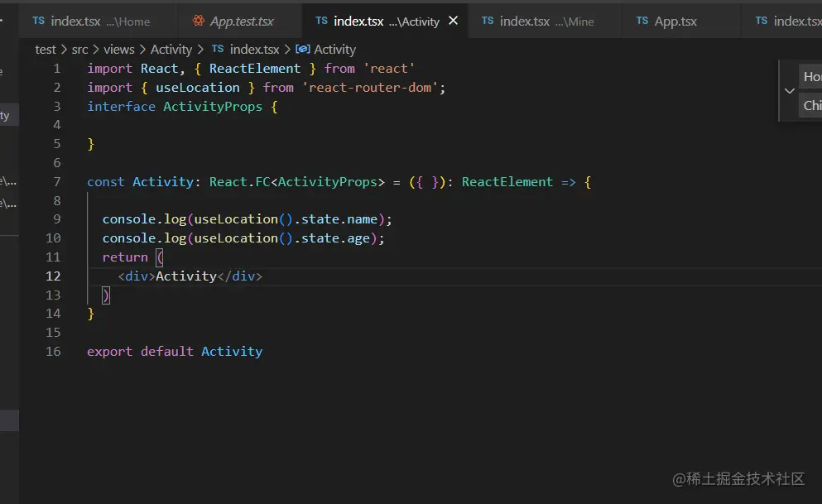The width and height of the screenshot is (822, 504).
Task: Click the closing parenthesis on line 13
Action: coord(106,295)
